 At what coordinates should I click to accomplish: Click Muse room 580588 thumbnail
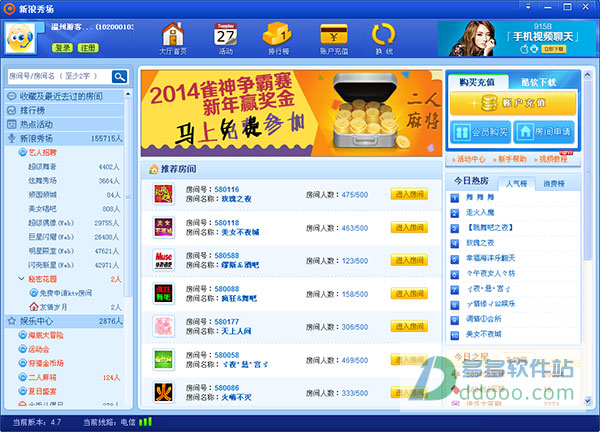pos(164,260)
